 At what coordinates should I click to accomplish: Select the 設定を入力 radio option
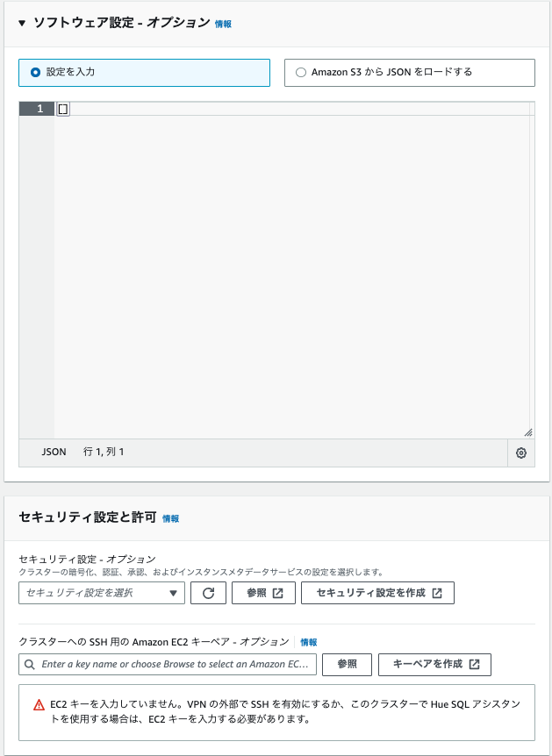[x=144, y=72]
